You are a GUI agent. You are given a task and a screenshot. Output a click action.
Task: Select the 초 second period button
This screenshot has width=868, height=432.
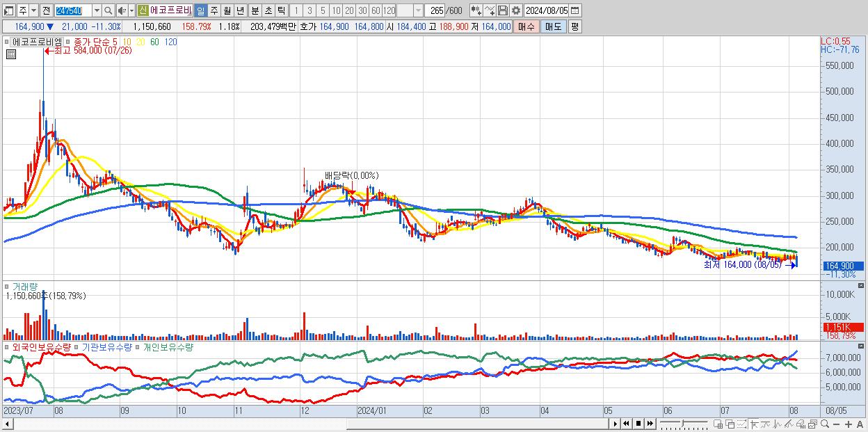268,10
